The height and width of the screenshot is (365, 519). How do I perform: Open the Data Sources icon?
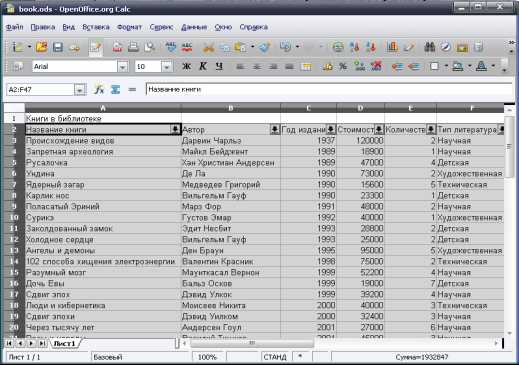tap(478, 47)
